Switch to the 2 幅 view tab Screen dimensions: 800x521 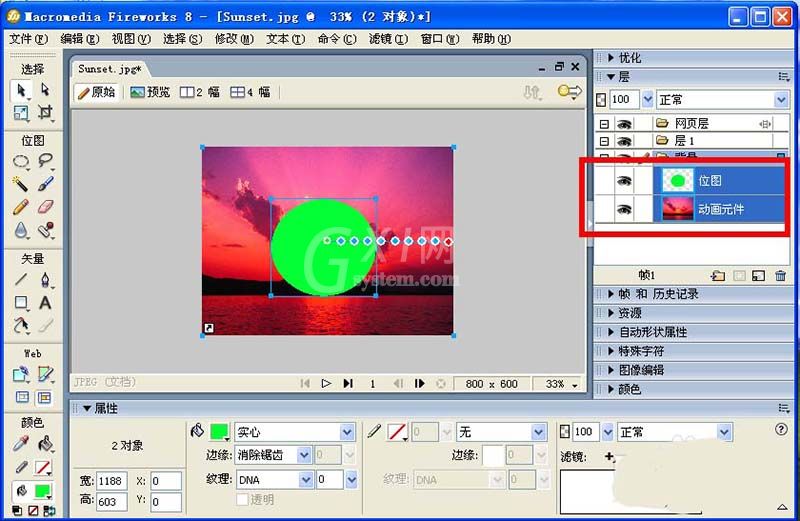(x=199, y=92)
